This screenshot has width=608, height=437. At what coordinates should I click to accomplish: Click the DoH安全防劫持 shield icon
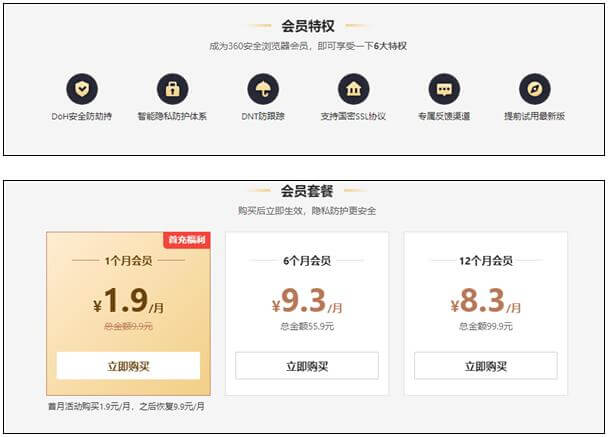(x=82, y=89)
